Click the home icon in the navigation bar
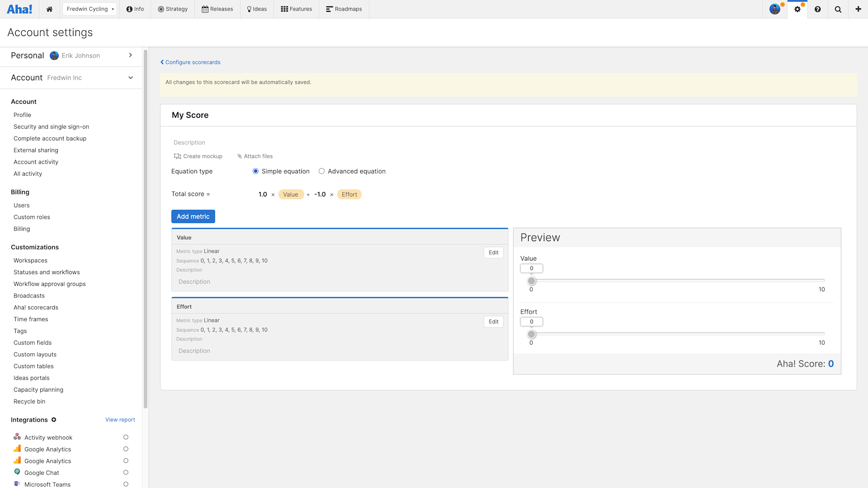Viewport: 868px width, 488px height. 49,9
